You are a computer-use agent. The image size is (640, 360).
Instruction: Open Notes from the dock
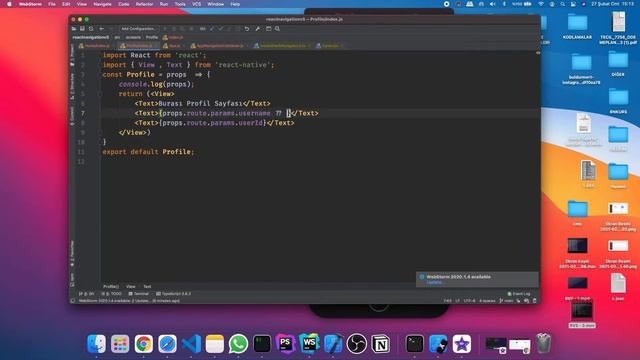coord(215,344)
